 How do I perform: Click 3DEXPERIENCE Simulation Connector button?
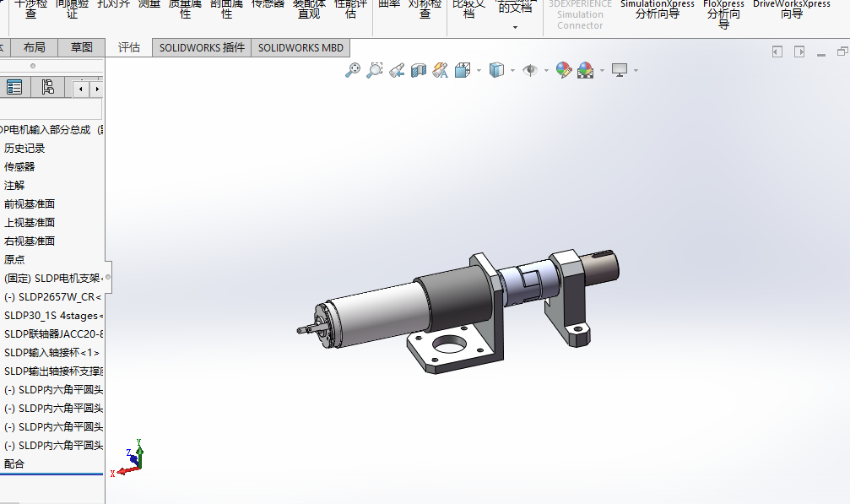pos(580,14)
